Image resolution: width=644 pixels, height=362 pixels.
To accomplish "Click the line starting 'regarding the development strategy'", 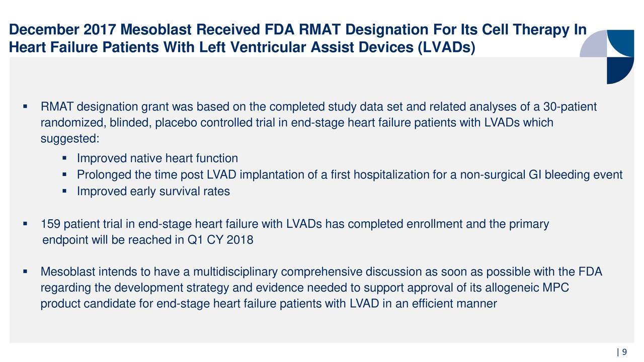I will pyautogui.click(x=304, y=288).
